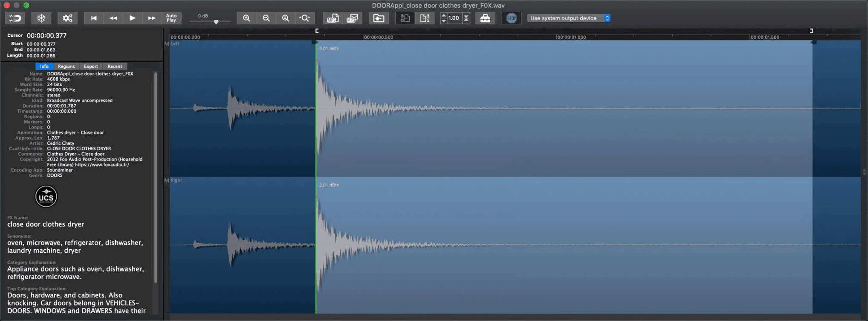
Task: Click the vertical zoom stepper arrows
Action: coord(443,18)
